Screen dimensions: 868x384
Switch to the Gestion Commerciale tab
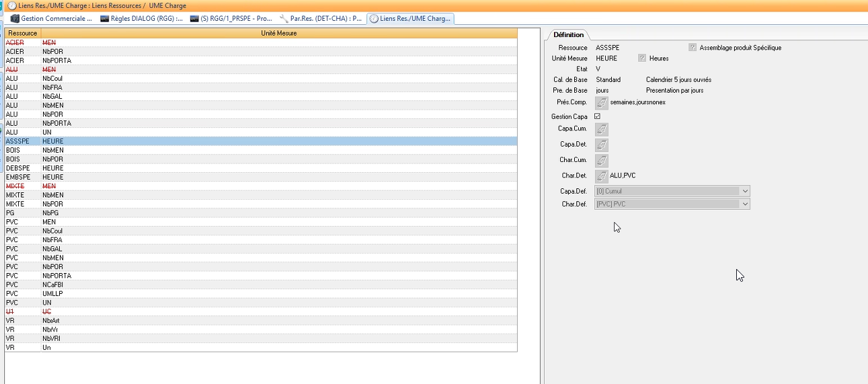51,19
